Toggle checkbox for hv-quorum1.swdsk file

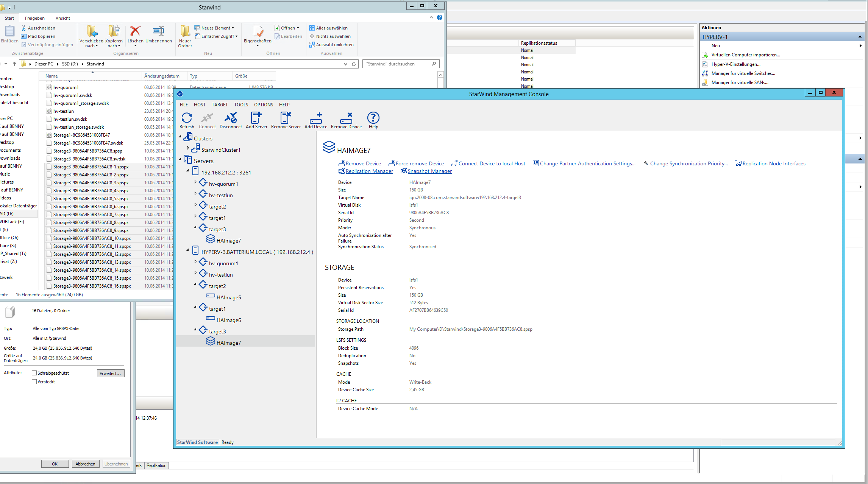pyautogui.click(x=49, y=95)
